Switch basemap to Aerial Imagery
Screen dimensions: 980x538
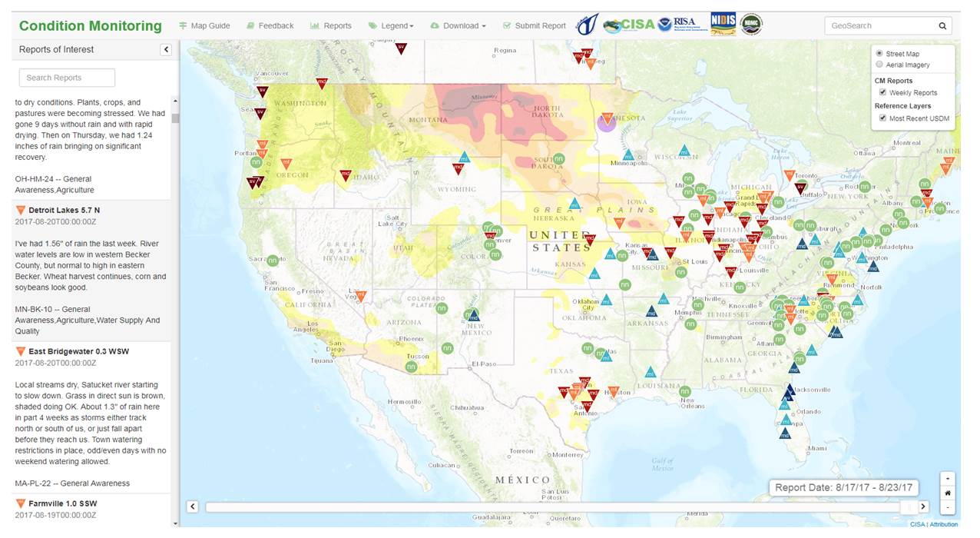[x=879, y=65]
